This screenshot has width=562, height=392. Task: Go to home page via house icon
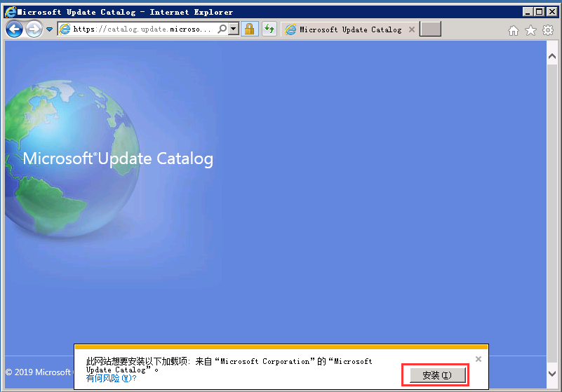(514, 30)
